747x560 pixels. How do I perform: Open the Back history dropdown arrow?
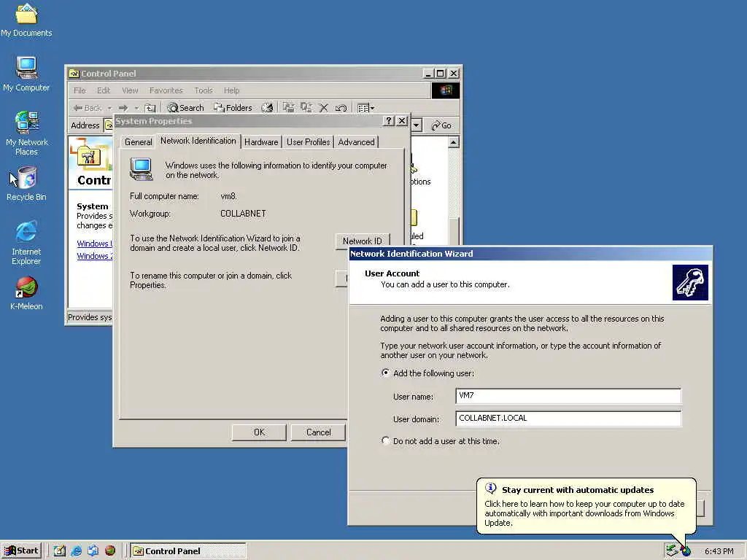(x=109, y=108)
